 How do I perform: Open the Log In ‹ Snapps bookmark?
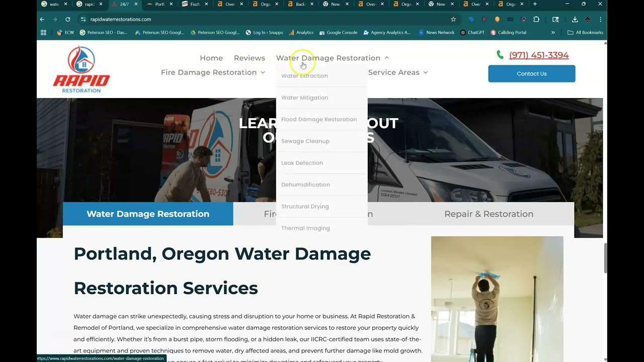[264, 32]
